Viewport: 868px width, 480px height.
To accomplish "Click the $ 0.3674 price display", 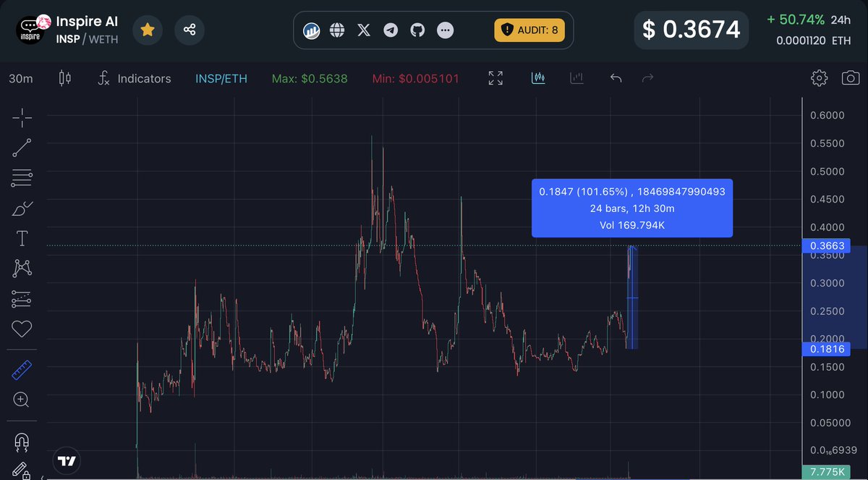I will point(692,30).
